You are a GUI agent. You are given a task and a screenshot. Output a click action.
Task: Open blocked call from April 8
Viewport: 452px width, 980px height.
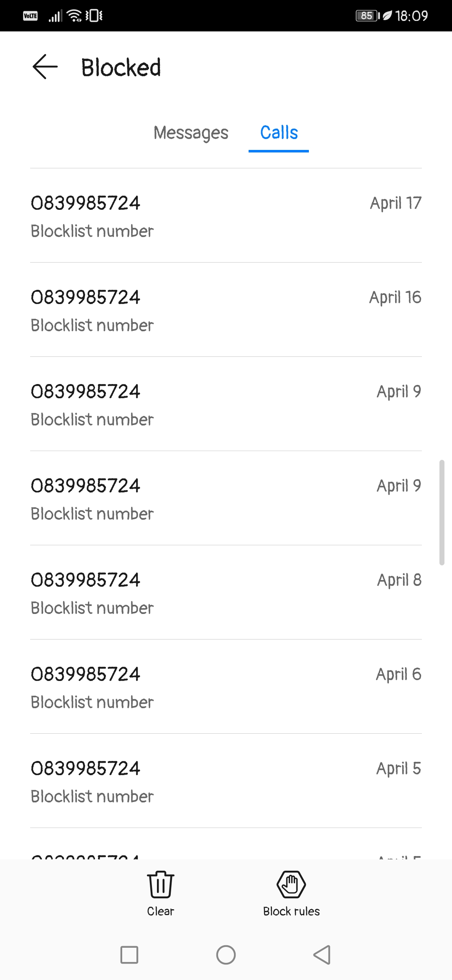[226, 592]
